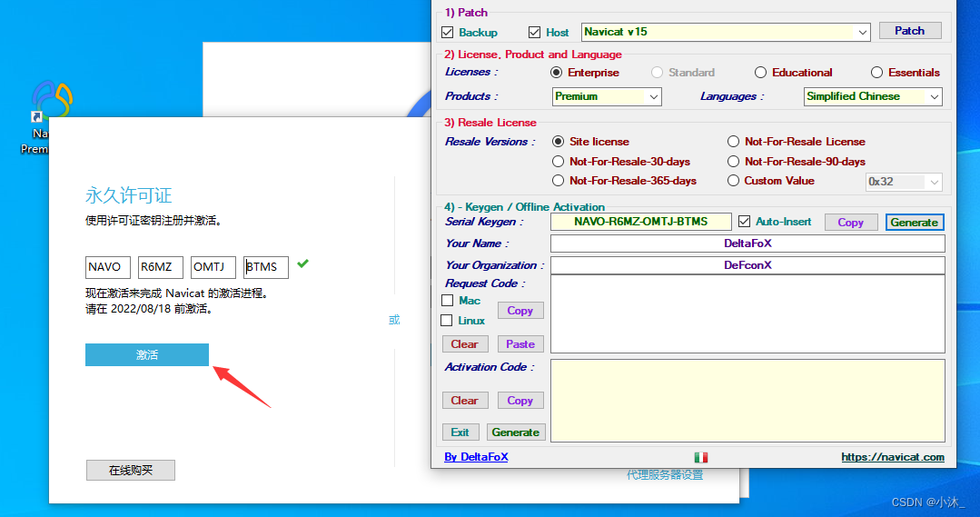The height and width of the screenshot is (517, 980).
Task: Toggle the Backup checkbox
Action: pyautogui.click(x=448, y=33)
